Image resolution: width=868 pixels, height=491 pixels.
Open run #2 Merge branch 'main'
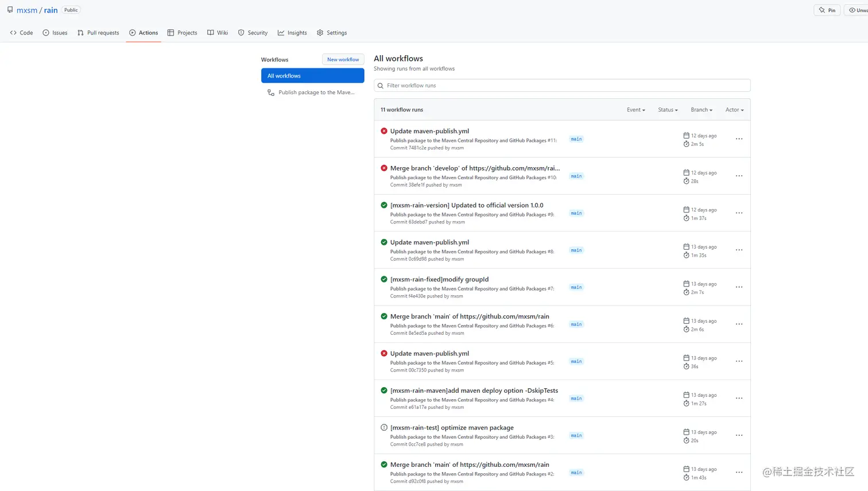point(470,465)
